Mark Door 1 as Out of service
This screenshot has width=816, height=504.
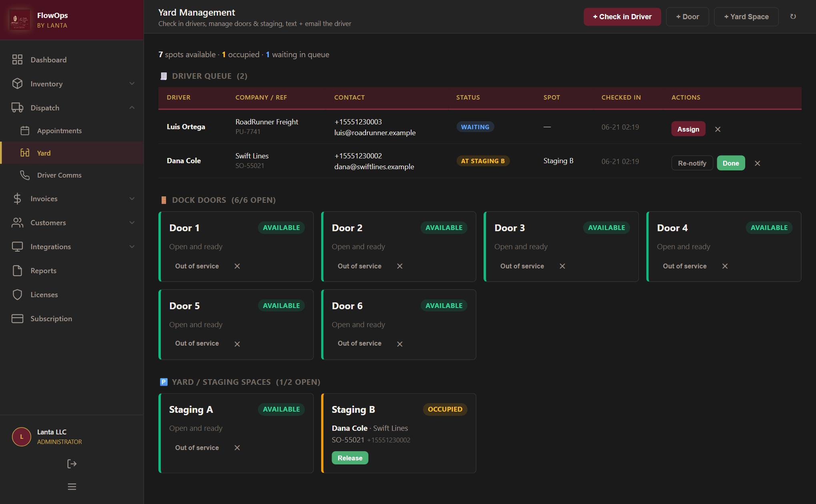click(197, 266)
